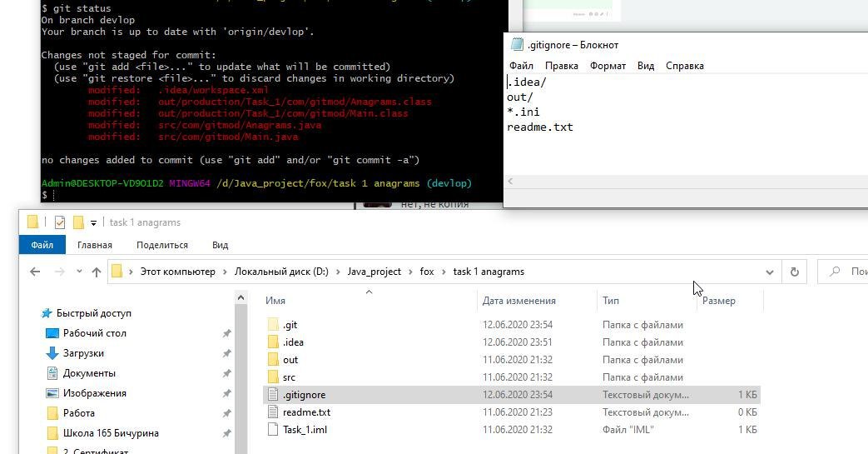Refresh the Explorer address bar
The height and width of the screenshot is (454, 868).
click(795, 272)
